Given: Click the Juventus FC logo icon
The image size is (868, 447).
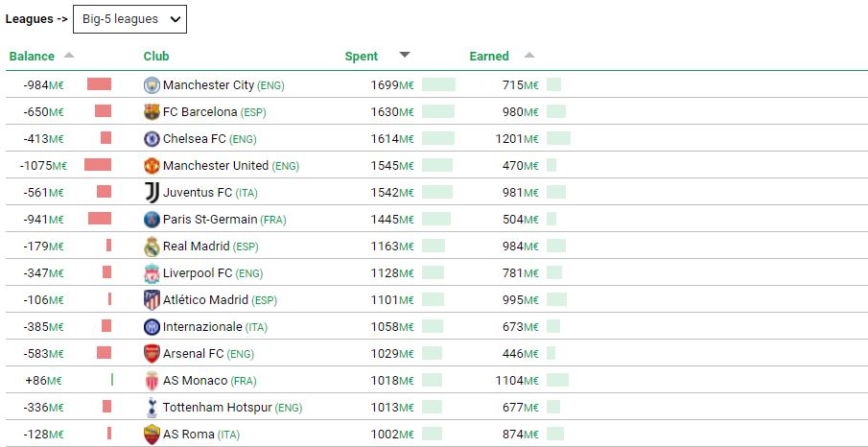Looking at the screenshot, I should tap(152, 193).
